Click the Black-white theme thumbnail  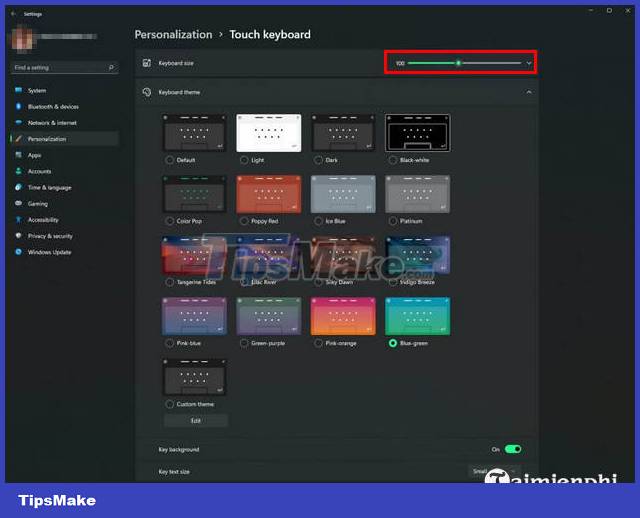[x=418, y=133]
